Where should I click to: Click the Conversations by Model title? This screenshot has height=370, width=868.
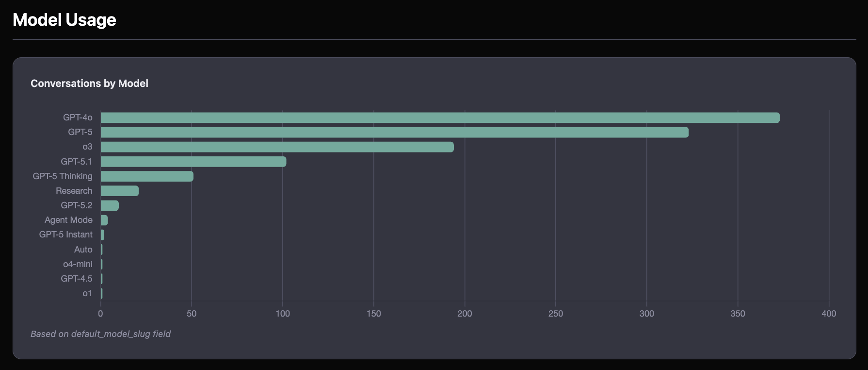[x=89, y=84]
